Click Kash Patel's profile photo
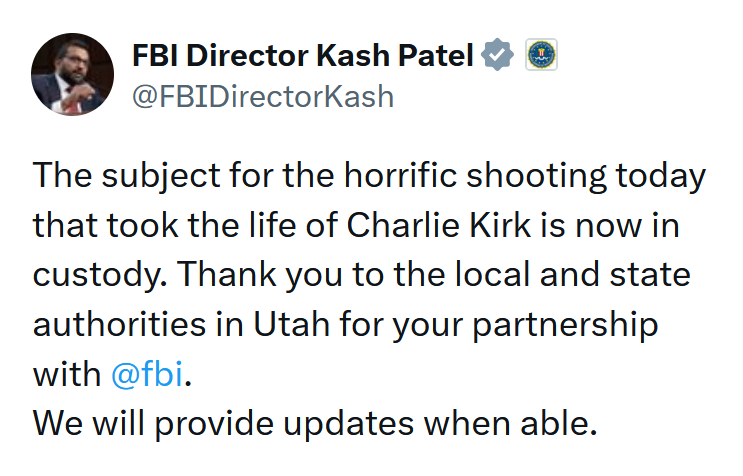This screenshot has width=743, height=476. click(73, 73)
